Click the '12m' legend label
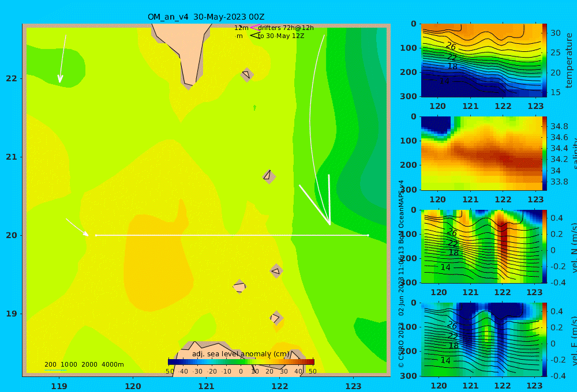The height and width of the screenshot is (392, 577). 241,28
